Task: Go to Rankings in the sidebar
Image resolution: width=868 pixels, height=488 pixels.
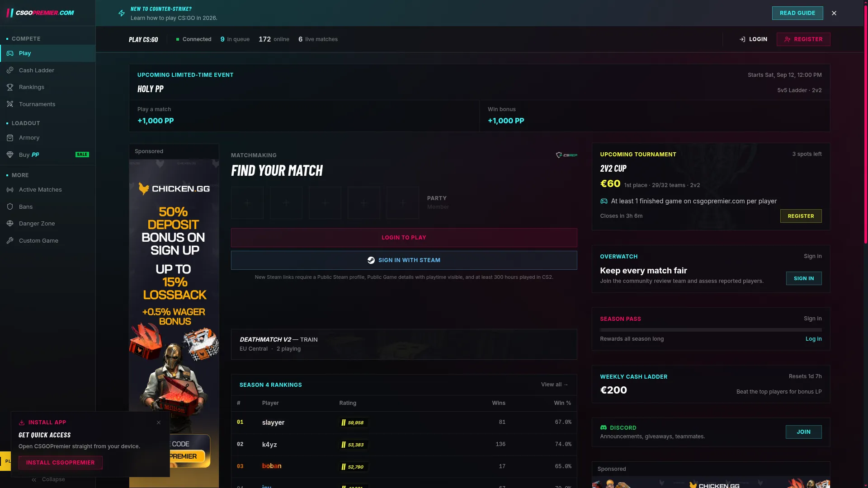Action: pos(47,87)
